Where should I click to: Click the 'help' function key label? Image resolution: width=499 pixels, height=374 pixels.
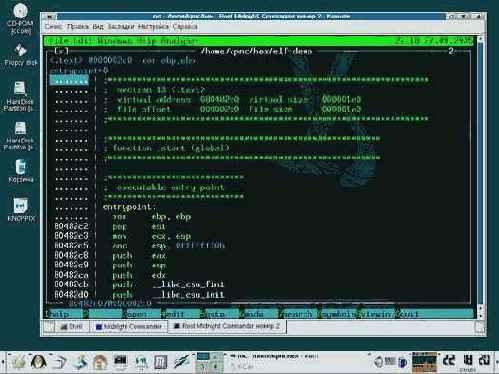click(59, 314)
